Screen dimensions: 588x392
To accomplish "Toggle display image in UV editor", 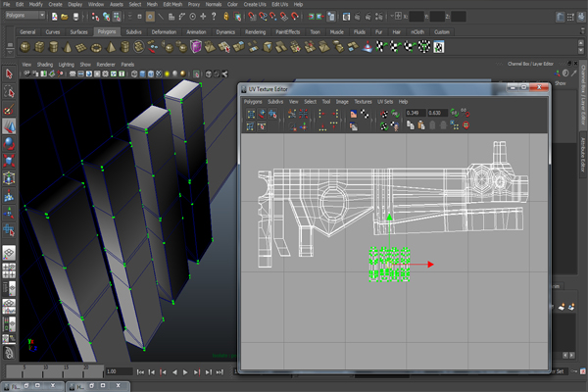I will (353, 114).
